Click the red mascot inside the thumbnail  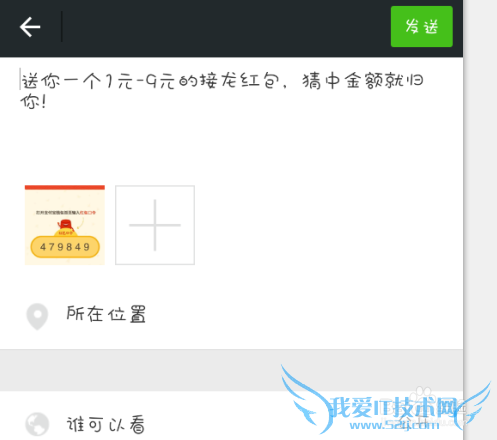click(65, 224)
